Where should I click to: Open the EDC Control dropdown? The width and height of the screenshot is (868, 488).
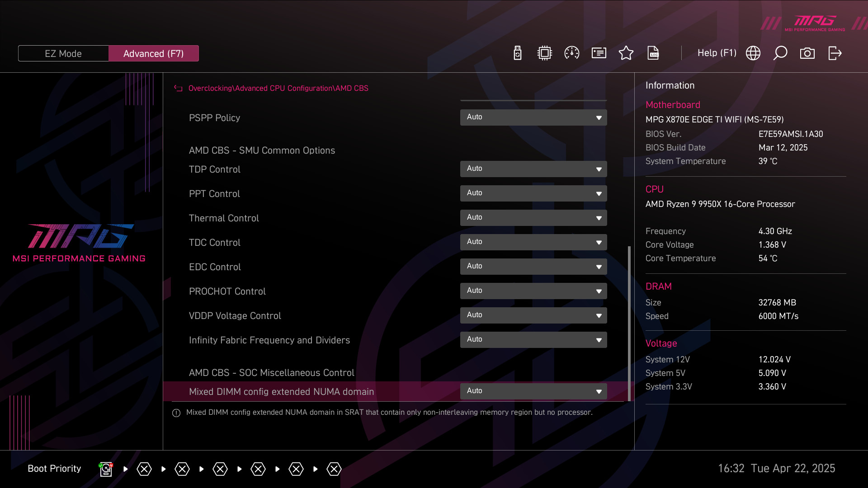click(x=533, y=267)
